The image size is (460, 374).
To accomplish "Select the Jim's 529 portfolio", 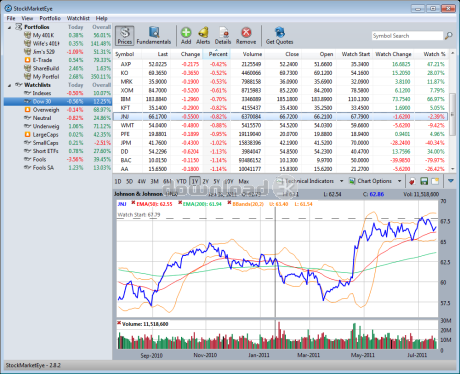I will (44, 52).
